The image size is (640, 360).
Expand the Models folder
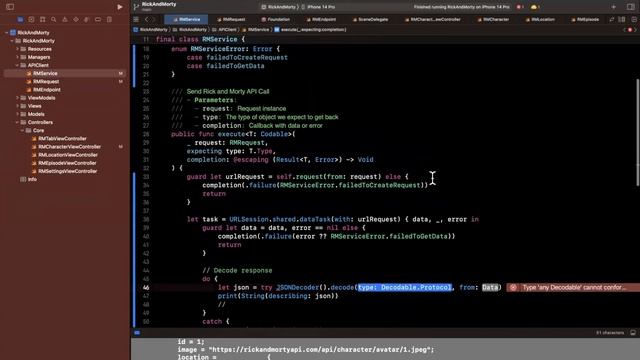pyautogui.click(x=17, y=114)
